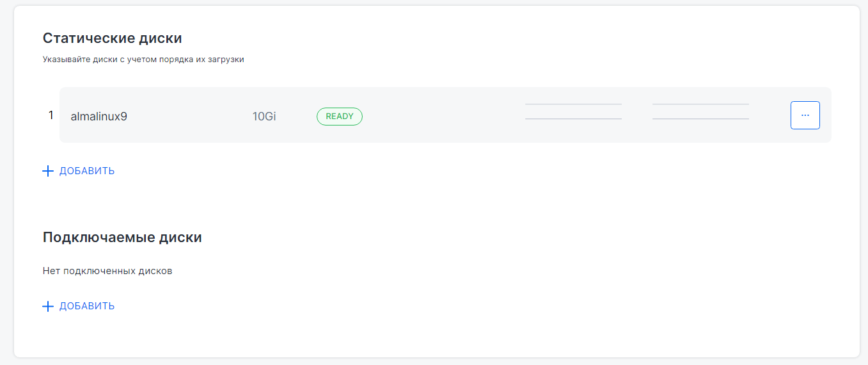Click the plus icon under Подключаемые диски
This screenshot has width=868, height=365.
coord(47,306)
